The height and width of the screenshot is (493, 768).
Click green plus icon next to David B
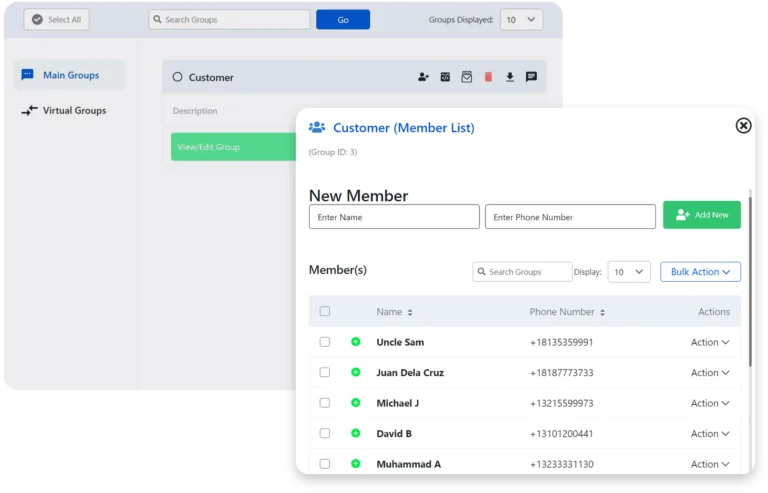pyautogui.click(x=356, y=433)
